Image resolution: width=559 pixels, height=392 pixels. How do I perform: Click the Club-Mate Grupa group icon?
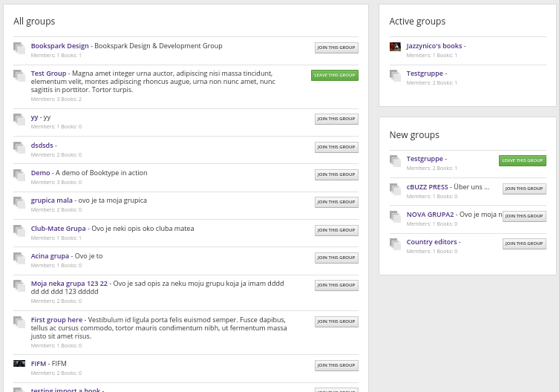tap(19, 231)
